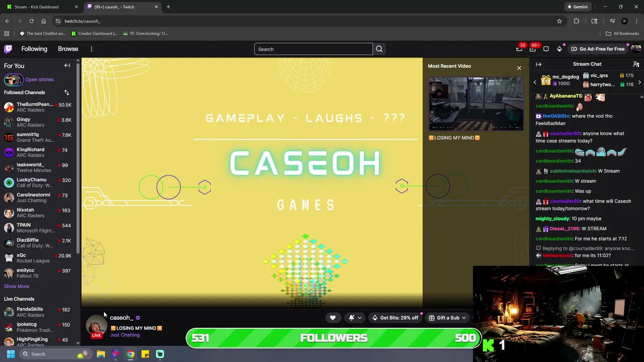This screenshot has width=644, height=362.
Task: Open xQc channel in sidebar
Action: [x=38, y=258]
